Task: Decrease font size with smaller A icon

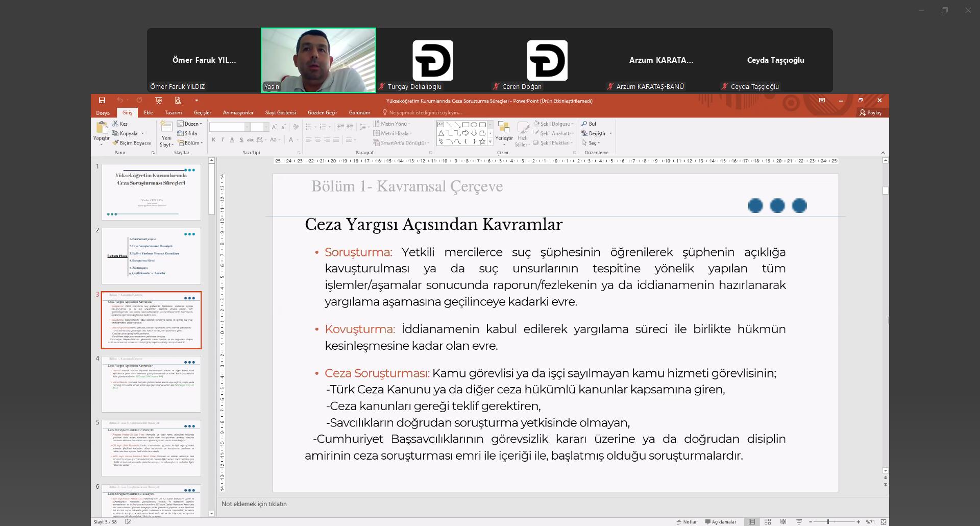Action: point(283,127)
